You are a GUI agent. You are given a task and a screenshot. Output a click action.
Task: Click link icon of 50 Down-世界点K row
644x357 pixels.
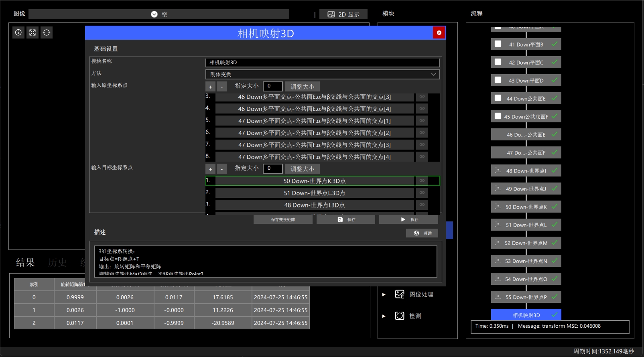pyautogui.click(x=422, y=181)
